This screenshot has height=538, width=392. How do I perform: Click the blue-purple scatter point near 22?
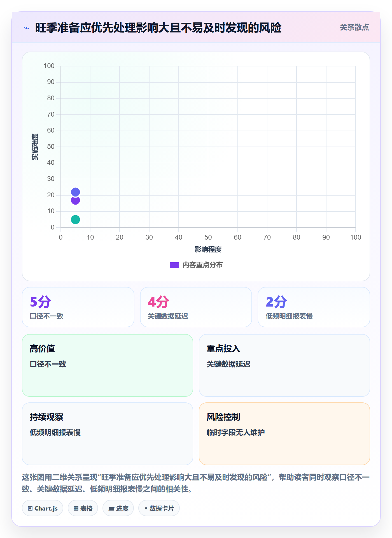pyautogui.click(x=75, y=192)
